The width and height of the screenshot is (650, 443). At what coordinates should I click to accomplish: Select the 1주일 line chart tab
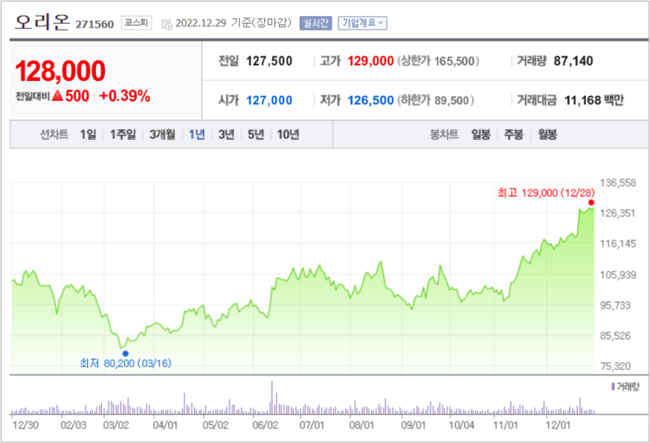point(123,134)
